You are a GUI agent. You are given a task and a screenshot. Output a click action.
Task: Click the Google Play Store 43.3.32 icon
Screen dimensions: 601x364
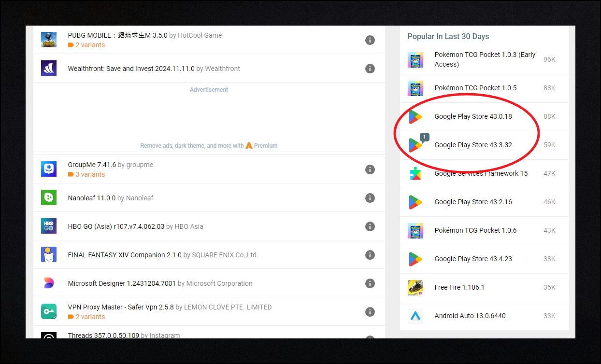click(x=415, y=145)
